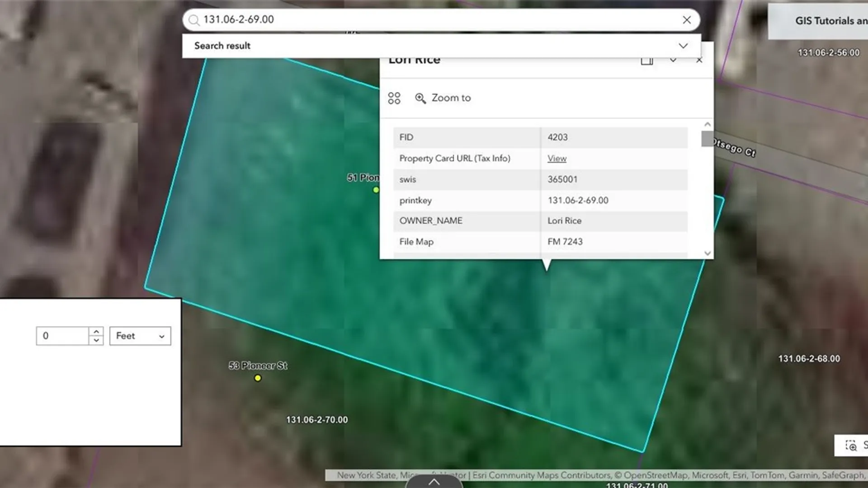
Task: Click the popup scrollbar down arrow
Action: [708, 253]
